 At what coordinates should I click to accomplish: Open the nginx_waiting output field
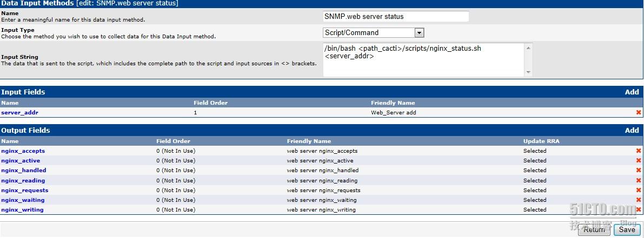pos(23,200)
